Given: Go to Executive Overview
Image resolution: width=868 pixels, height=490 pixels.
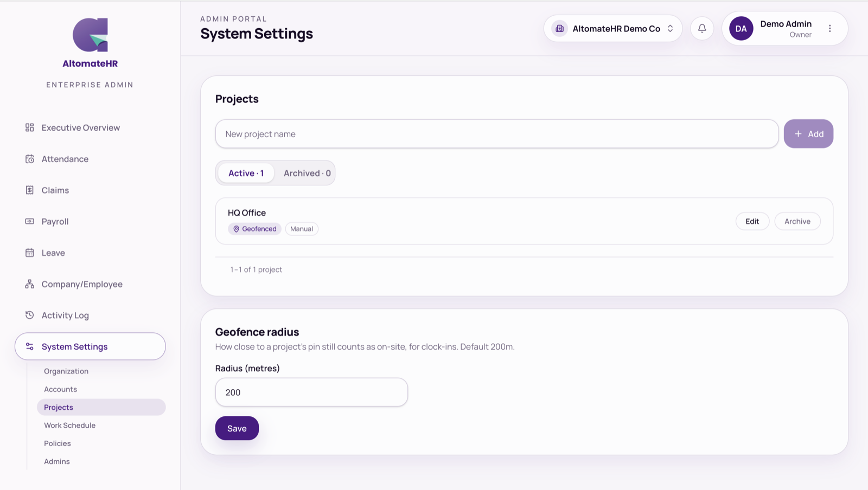Looking at the screenshot, I should [80, 127].
